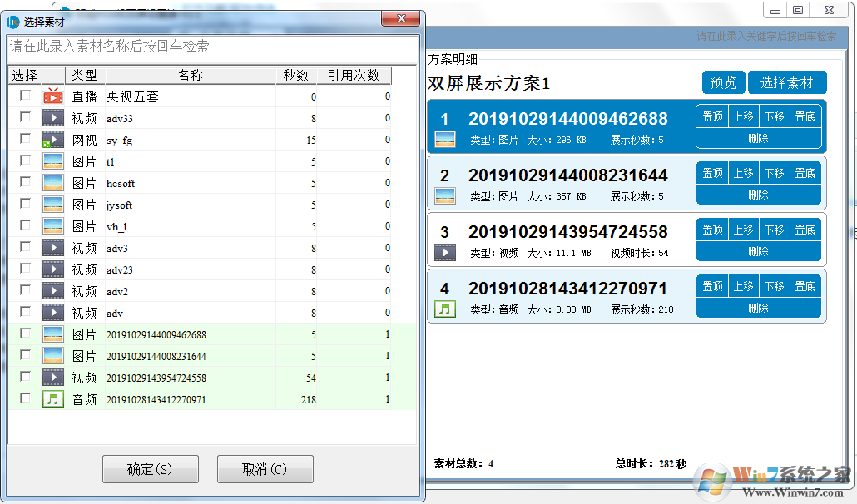Click the network video icon beside sy_fg

53,139
